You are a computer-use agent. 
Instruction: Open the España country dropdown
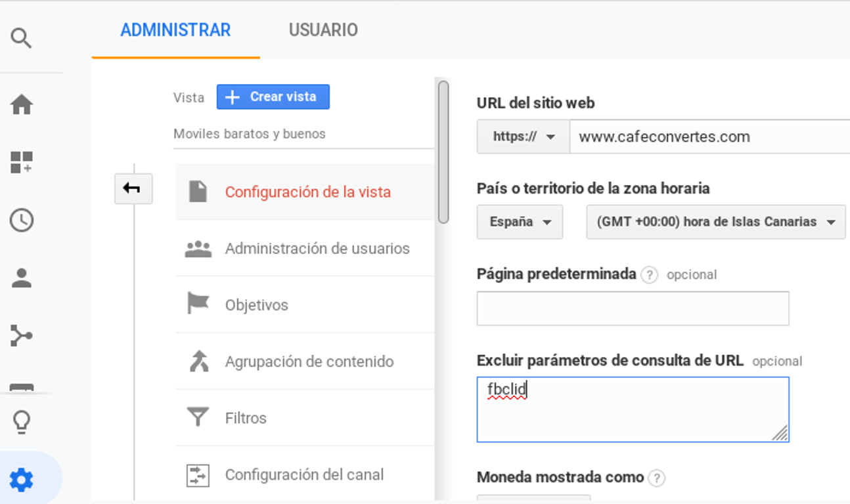click(x=520, y=222)
